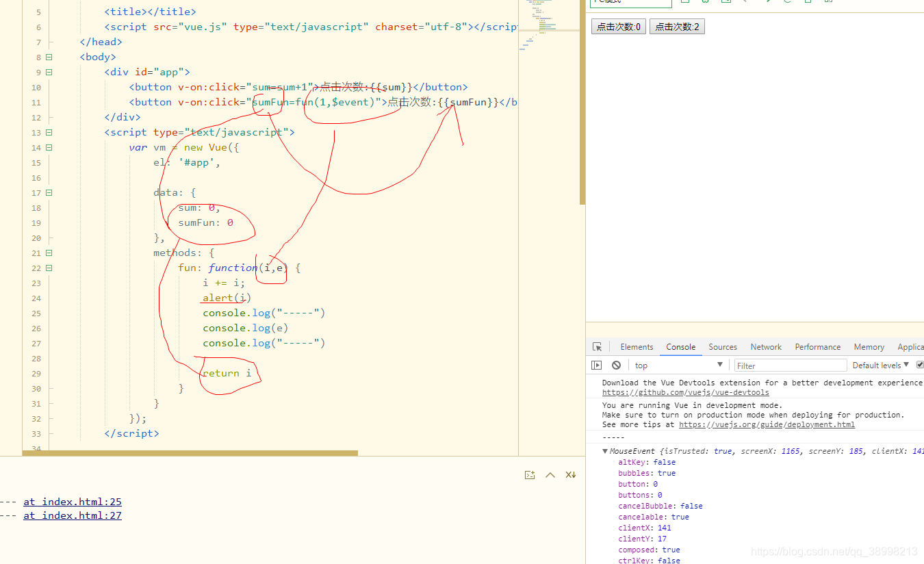
Task: Click line number 23 in the gutter
Action: (36, 283)
